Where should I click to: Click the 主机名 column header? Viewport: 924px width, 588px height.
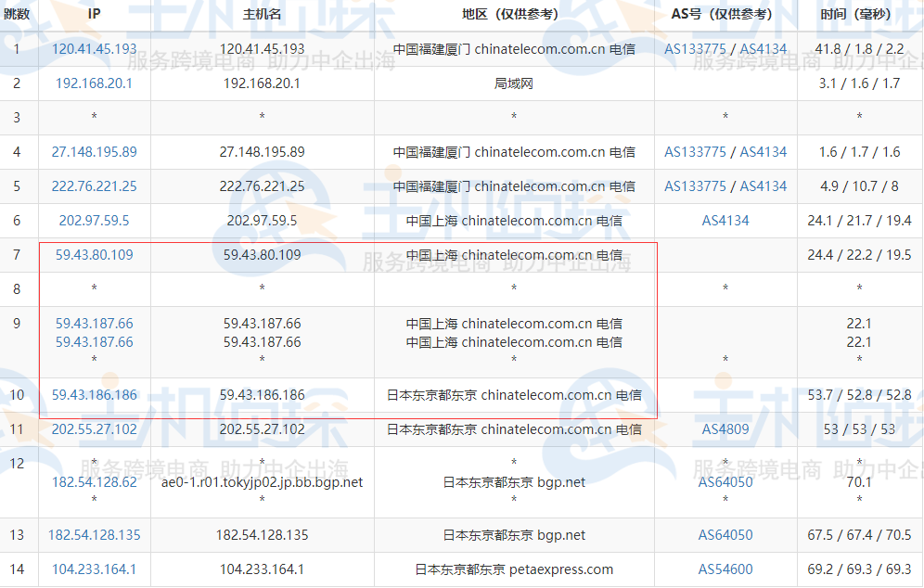point(263,14)
